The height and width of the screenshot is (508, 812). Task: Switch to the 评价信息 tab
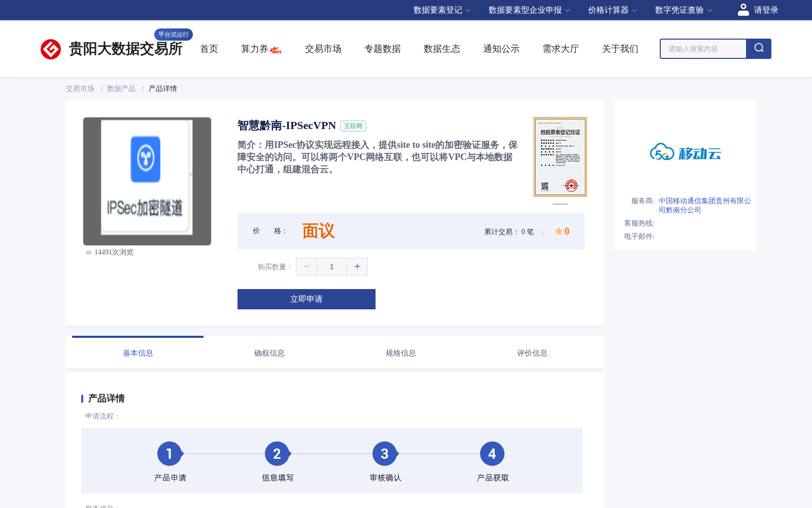(x=532, y=353)
